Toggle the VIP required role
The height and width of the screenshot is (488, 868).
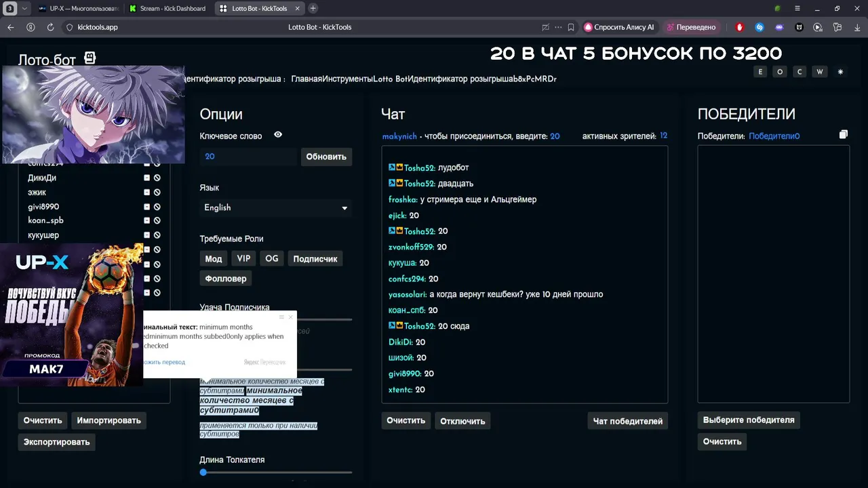pyautogui.click(x=243, y=259)
